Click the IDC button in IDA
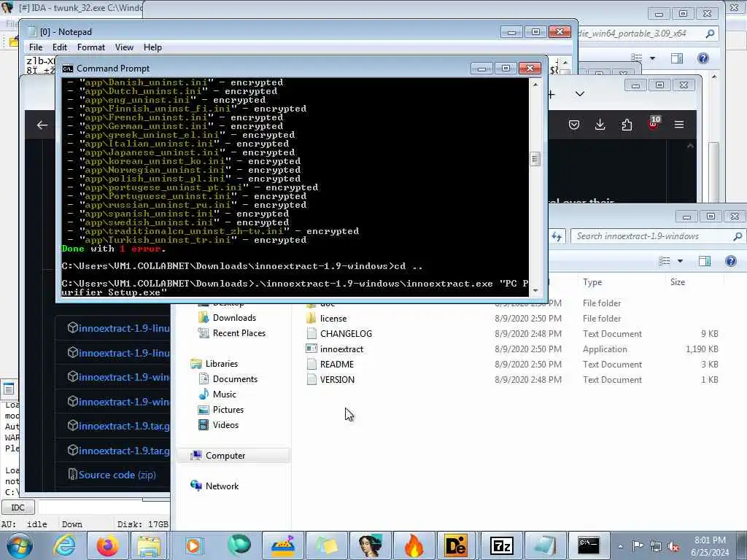Screen dimensions: 747x560 tap(18, 507)
